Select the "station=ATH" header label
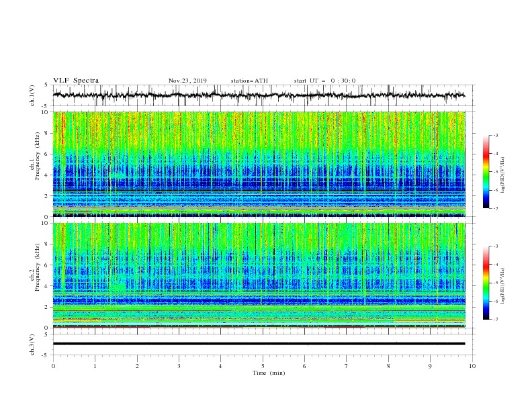532x411 pixels. (249, 81)
